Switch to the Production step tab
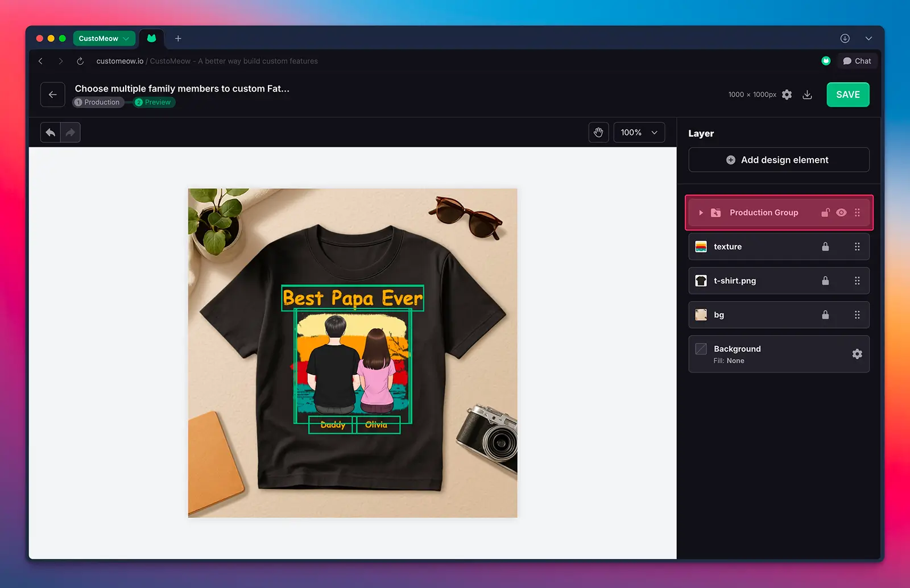 tap(98, 102)
